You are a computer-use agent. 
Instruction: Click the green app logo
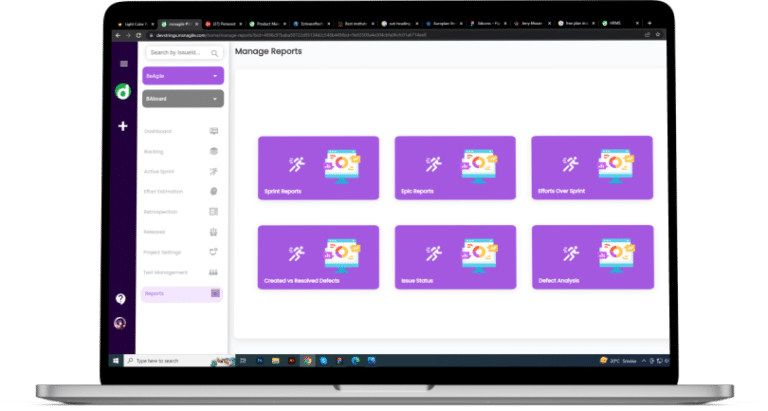123,90
